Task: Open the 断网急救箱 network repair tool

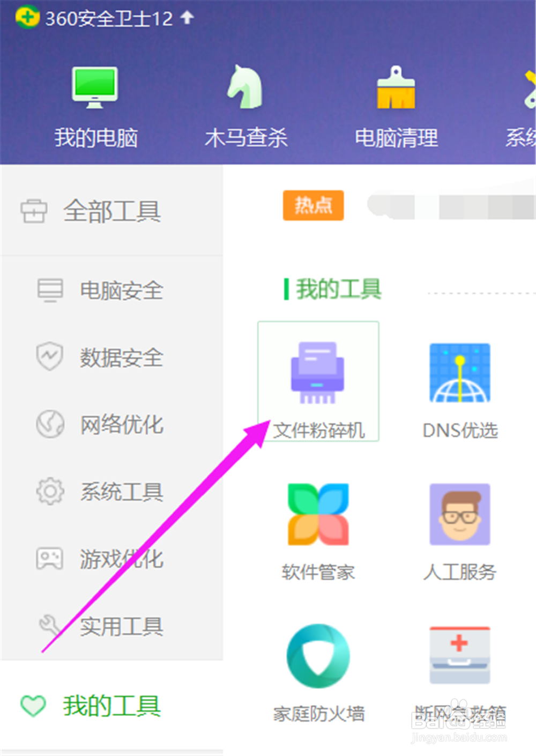Action: [x=459, y=653]
